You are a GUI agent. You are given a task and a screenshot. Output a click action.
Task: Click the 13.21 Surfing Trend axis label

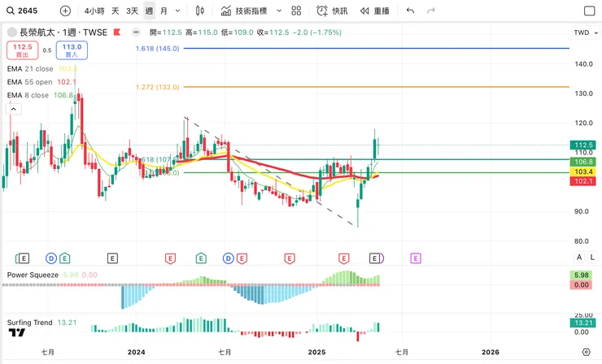pos(583,323)
